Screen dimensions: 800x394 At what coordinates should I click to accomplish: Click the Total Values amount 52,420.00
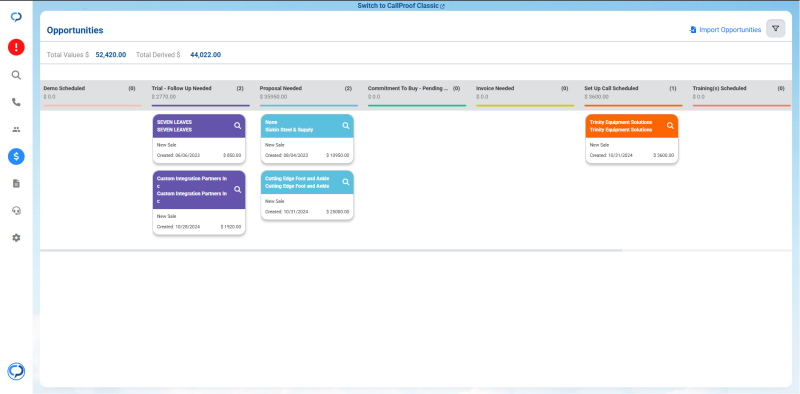111,55
